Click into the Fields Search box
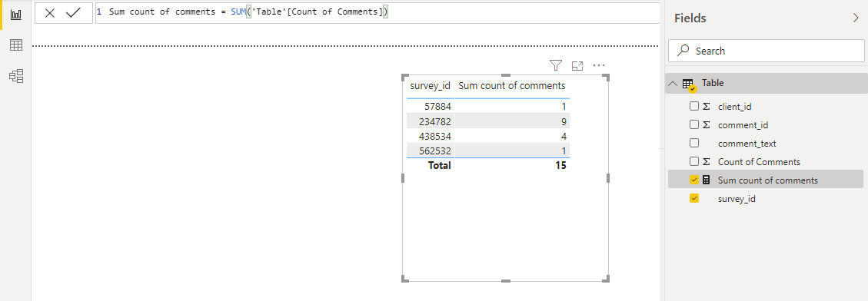This screenshot has width=868, height=301. click(x=767, y=51)
